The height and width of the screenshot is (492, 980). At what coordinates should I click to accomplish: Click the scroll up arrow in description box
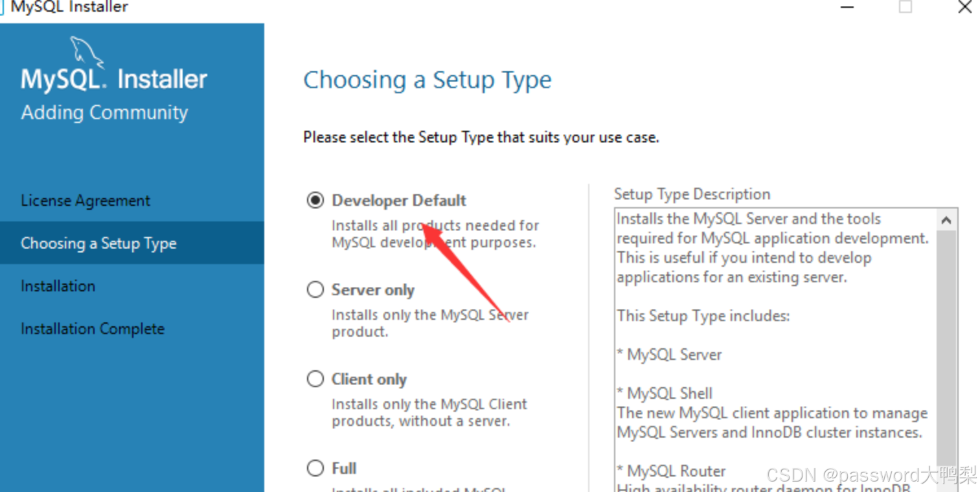tap(946, 221)
